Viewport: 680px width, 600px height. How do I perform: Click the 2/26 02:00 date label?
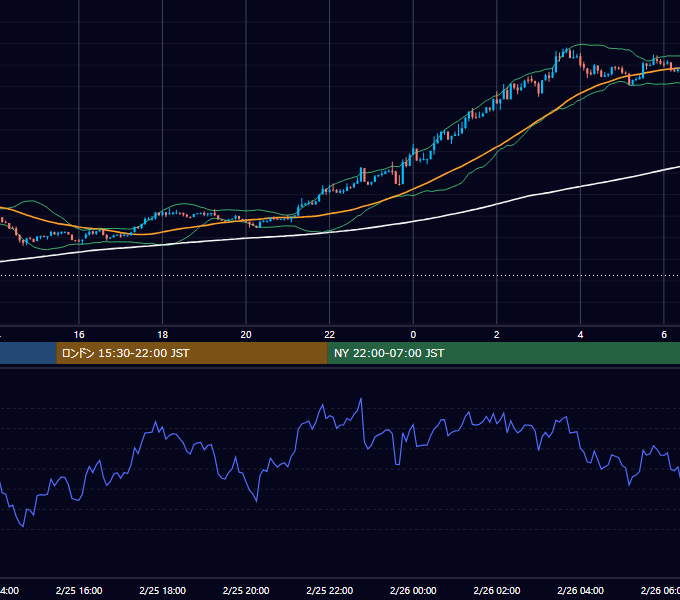[x=497, y=590]
